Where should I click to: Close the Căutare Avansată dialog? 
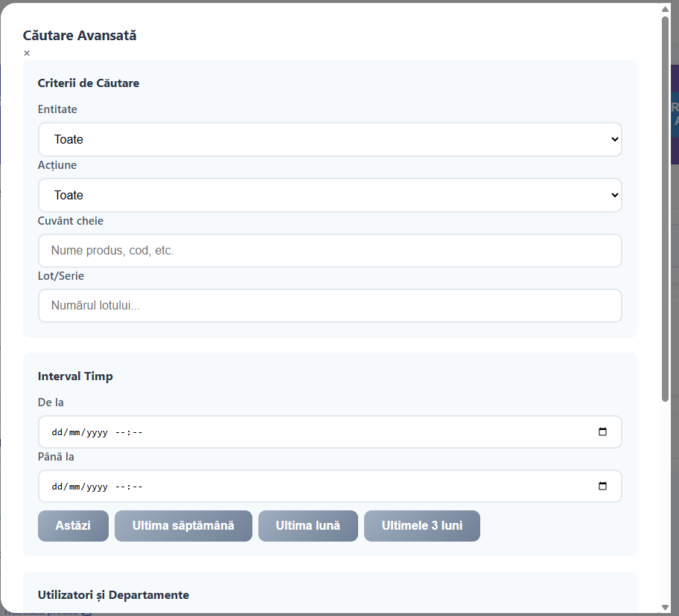pos(27,54)
